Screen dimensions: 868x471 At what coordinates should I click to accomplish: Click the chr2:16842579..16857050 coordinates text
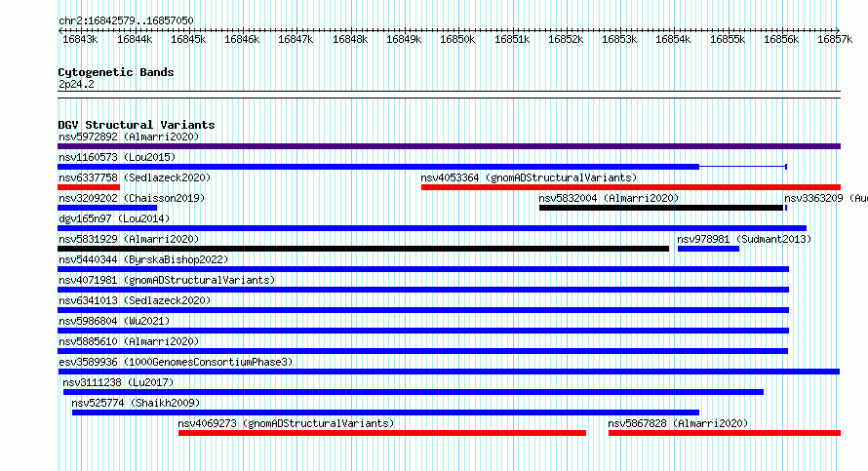tap(126, 20)
